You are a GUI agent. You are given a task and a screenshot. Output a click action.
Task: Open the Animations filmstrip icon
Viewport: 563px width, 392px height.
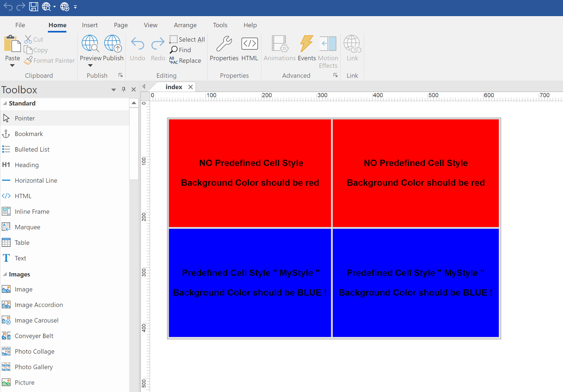point(280,44)
